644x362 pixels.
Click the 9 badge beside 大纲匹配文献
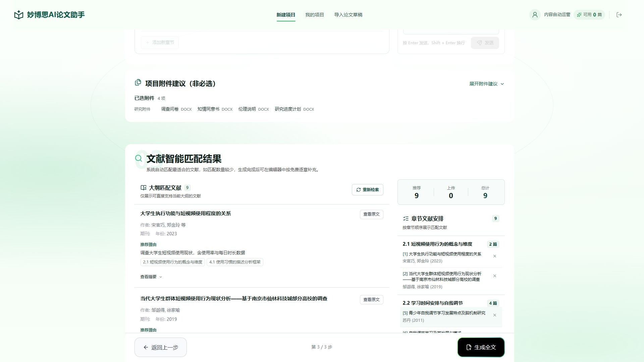[x=187, y=188]
